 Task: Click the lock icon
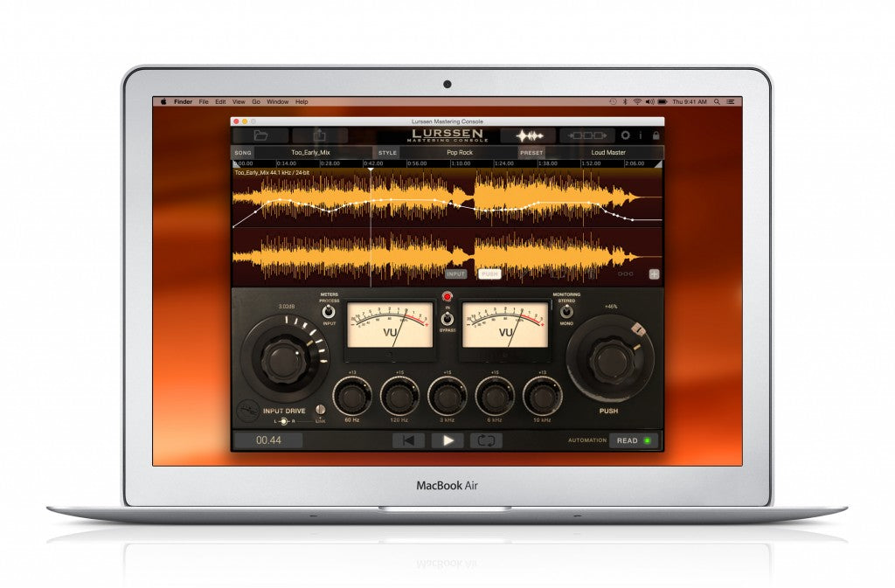coord(656,135)
